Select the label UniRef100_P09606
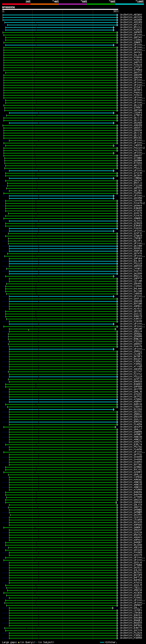This screenshot has height=644, width=146. (131, 58)
